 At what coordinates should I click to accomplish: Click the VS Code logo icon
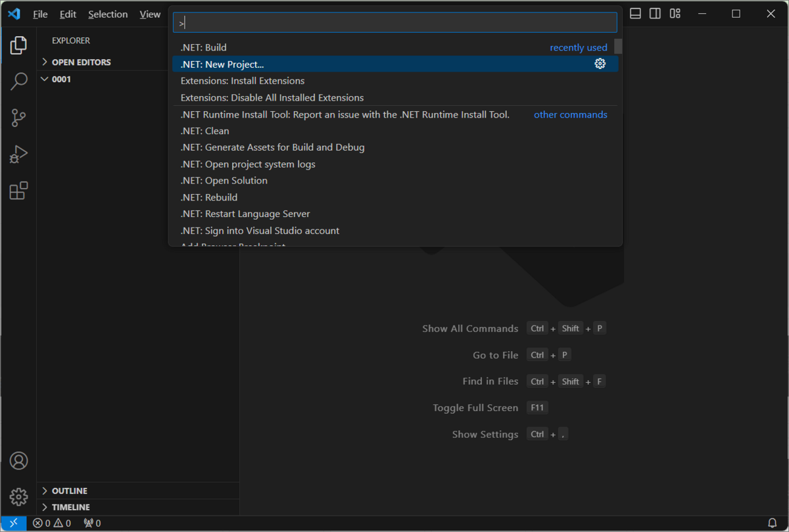point(14,14)
